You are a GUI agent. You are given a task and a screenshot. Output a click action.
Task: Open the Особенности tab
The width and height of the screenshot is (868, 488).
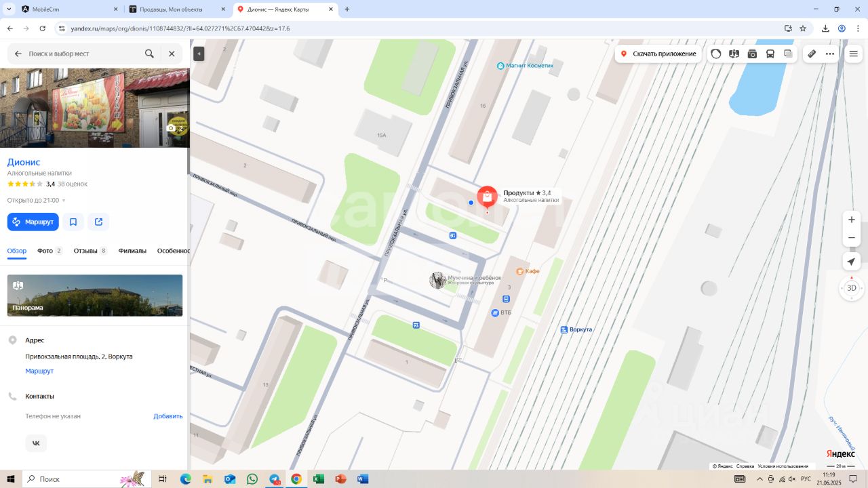coord(174,251)
